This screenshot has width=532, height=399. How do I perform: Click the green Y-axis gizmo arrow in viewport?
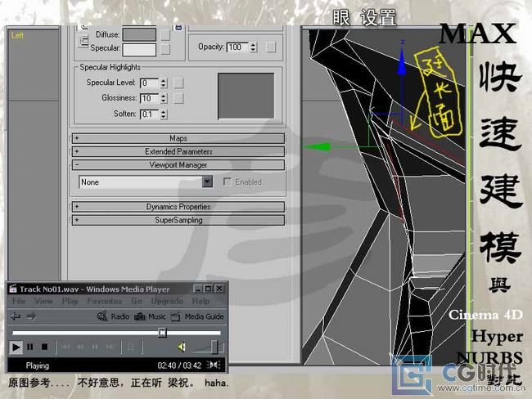tap(318, 147)
